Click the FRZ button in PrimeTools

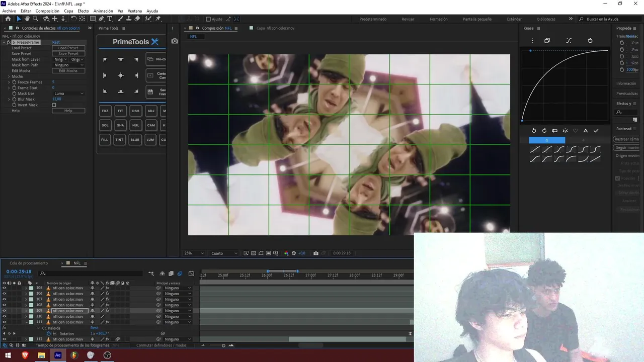(105, 111)
